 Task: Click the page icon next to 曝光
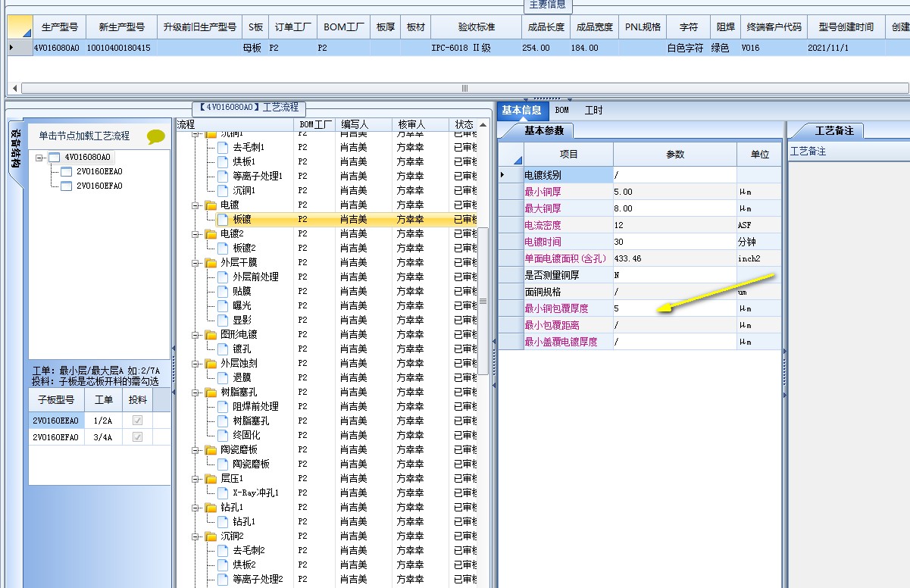click(x=223, y=306)
